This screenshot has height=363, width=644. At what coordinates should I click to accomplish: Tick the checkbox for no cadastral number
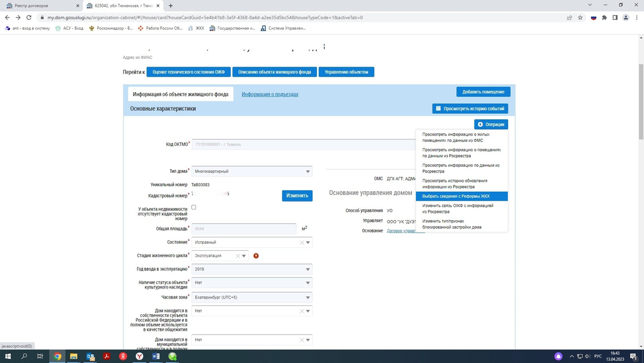coord(194,207)
